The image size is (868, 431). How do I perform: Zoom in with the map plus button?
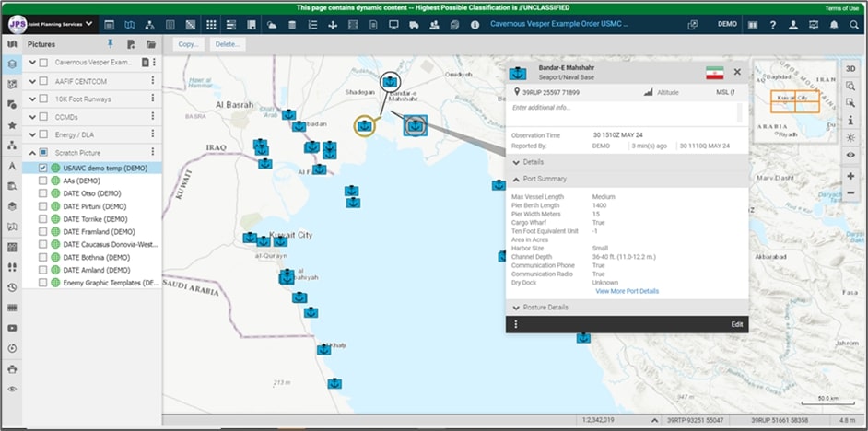850,176
